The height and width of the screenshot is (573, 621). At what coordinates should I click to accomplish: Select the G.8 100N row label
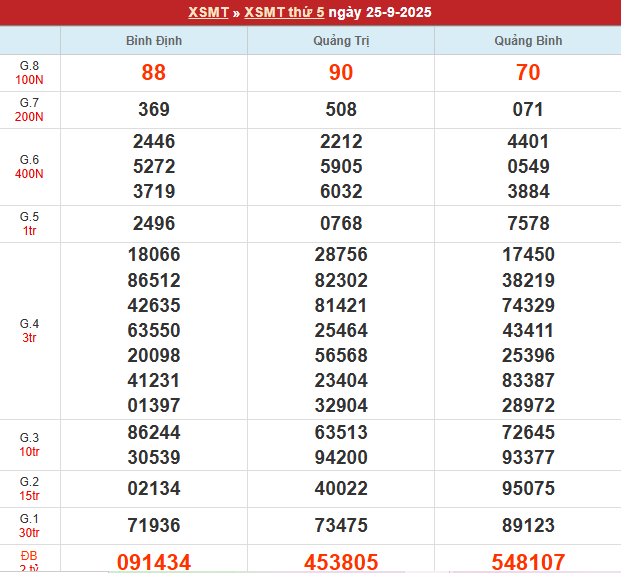coord(30,73)
